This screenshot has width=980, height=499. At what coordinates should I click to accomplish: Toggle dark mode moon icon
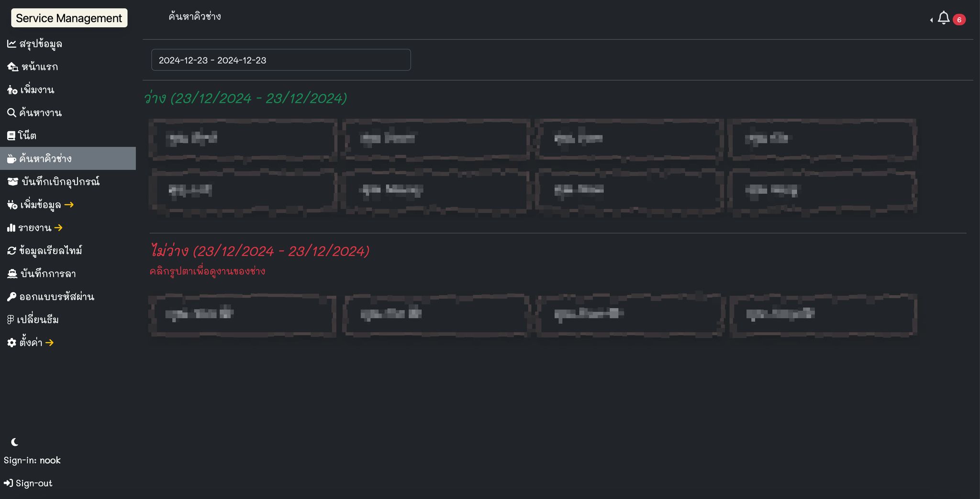15,442
